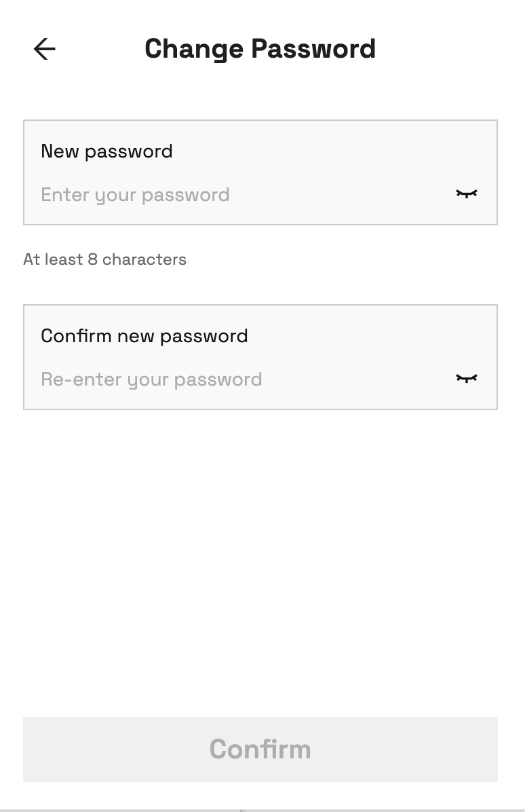
Task: Show the new password with eye icon
Action: [x=466, y=194]
